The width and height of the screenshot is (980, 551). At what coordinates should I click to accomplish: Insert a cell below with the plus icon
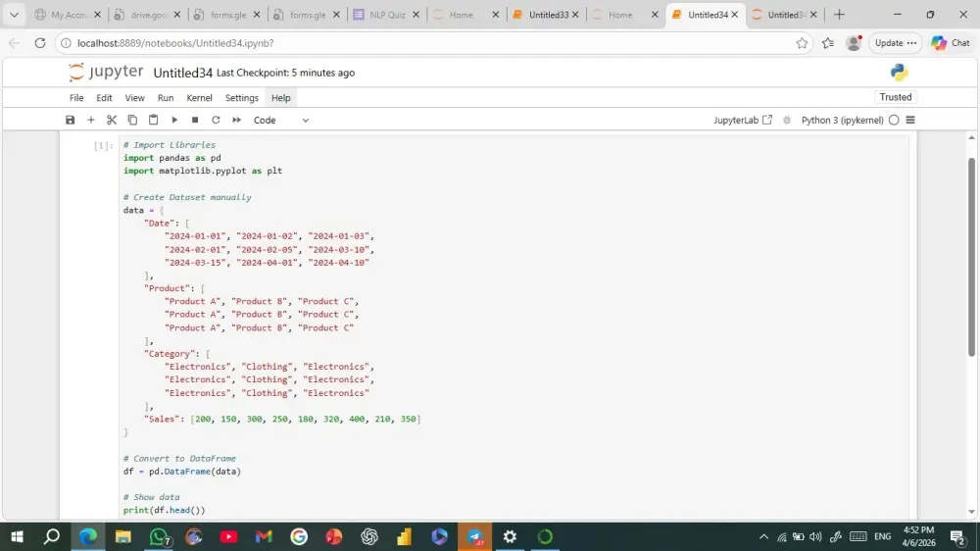pos(90,120)
